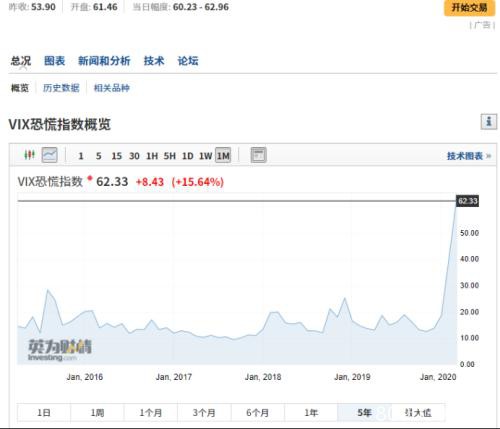Choose the 1周 time range
The image size is (500, 429).
(x=97, y=413)
